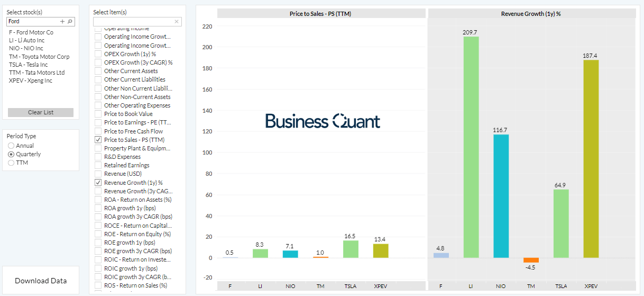Screen dimensions: 644x296
Task: Click the XPEV bar valued 13.4 in Price to Sales
Action: [381, 251]
